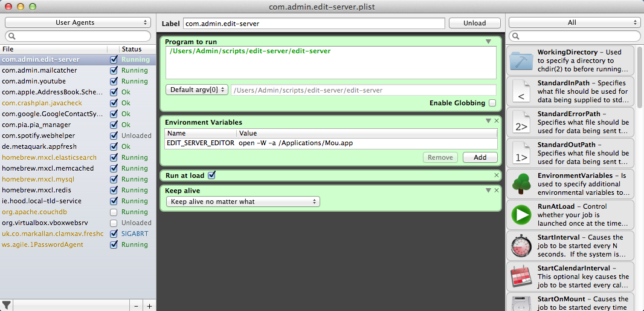The image size is (644, 311).
Task: Select homebrew.mxcl.elasticsearch in file list
Action: coord(50,157)
